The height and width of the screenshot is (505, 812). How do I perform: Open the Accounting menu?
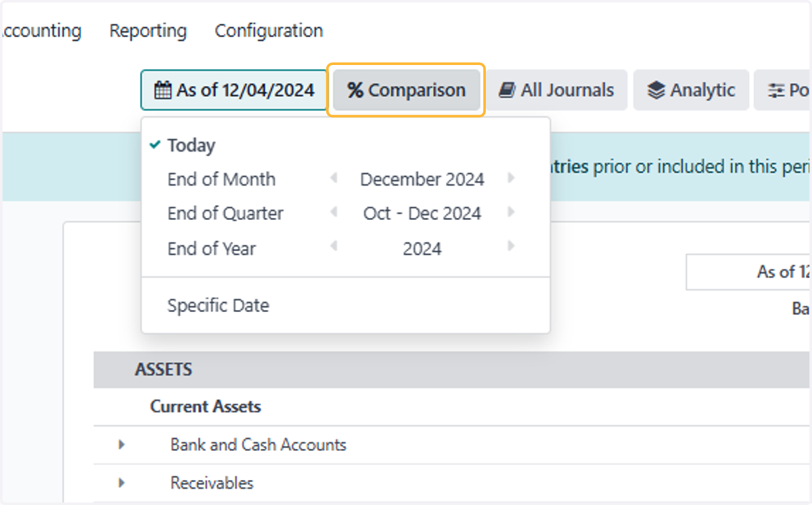point(41,31)
